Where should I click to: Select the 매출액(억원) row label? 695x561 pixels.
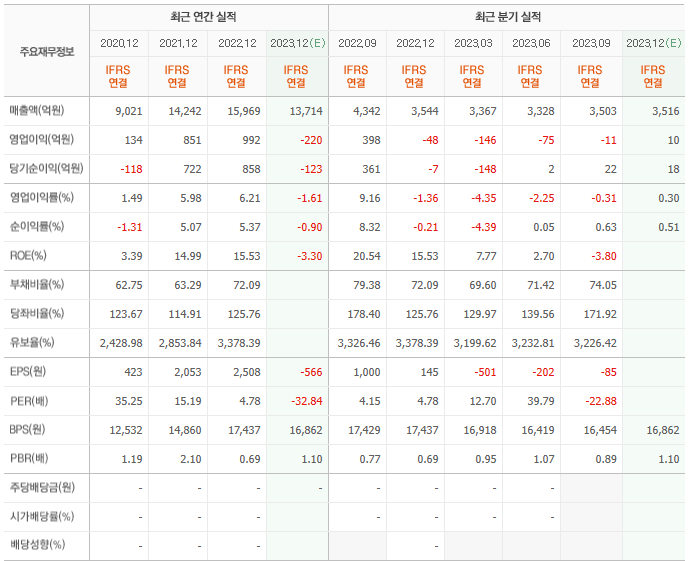click(x=37, y=110)
